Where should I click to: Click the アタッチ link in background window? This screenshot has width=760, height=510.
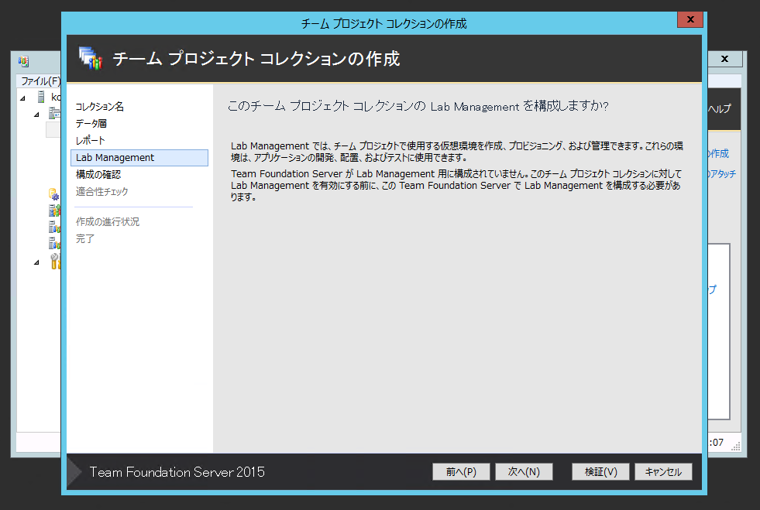pos(722,174)
